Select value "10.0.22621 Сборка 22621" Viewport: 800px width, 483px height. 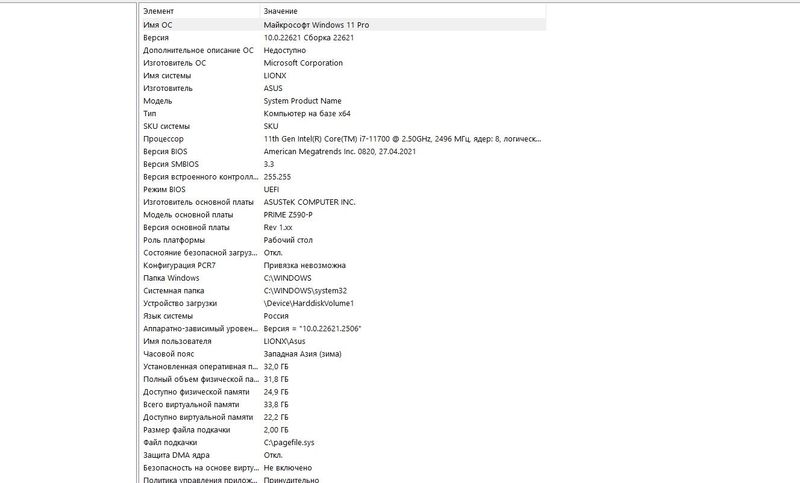pyautogui.click(x=309, y=37)
